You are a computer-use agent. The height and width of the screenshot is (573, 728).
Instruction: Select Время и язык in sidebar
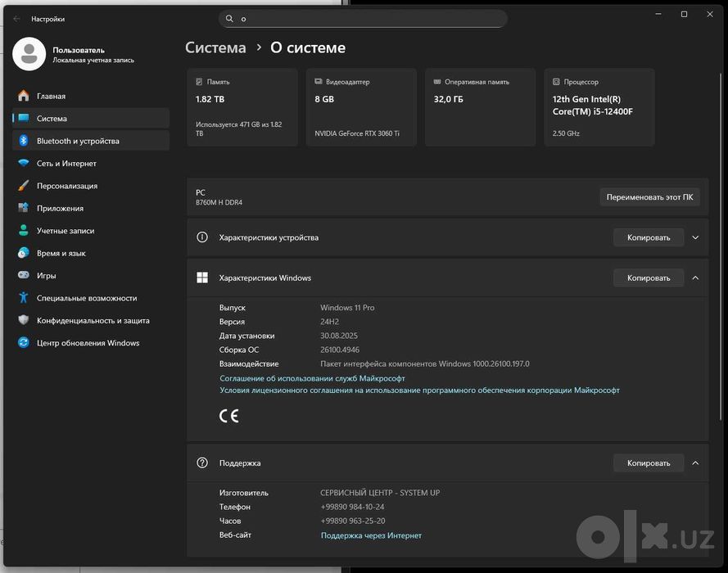pyautogui.click(x=91, y=253)
